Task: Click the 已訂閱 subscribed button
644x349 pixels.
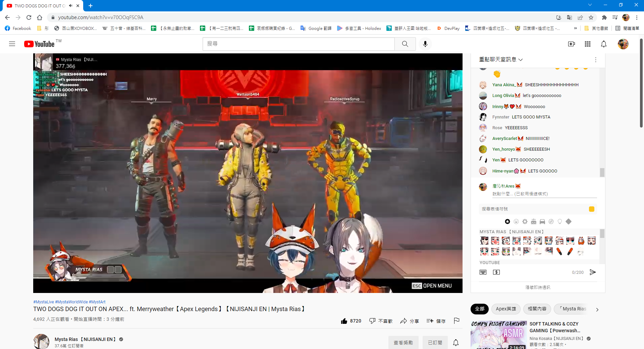Action: (435, 343)
